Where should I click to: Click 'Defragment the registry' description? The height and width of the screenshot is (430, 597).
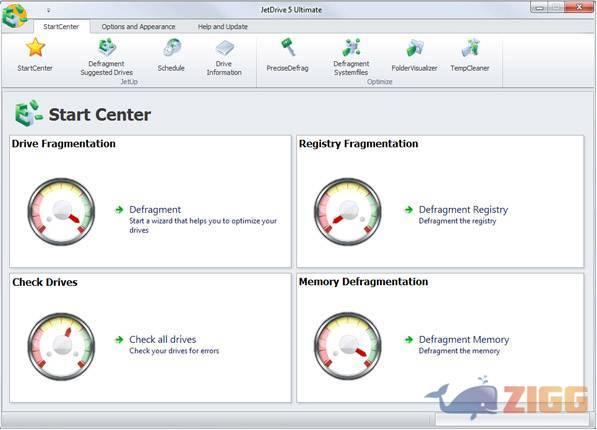click(457, 221)
